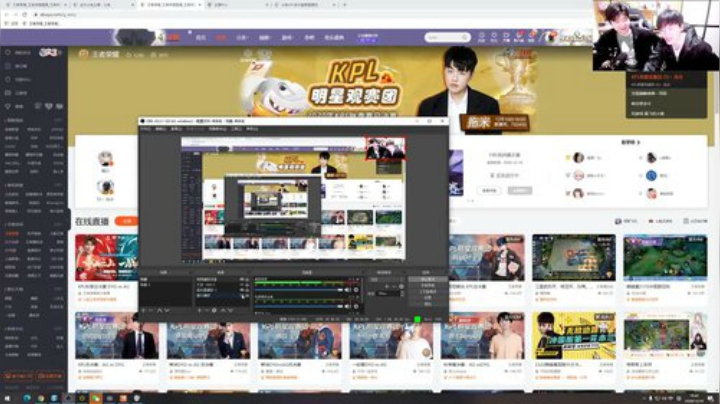Switch to the fourth browser tab

[x=239, y=5]
